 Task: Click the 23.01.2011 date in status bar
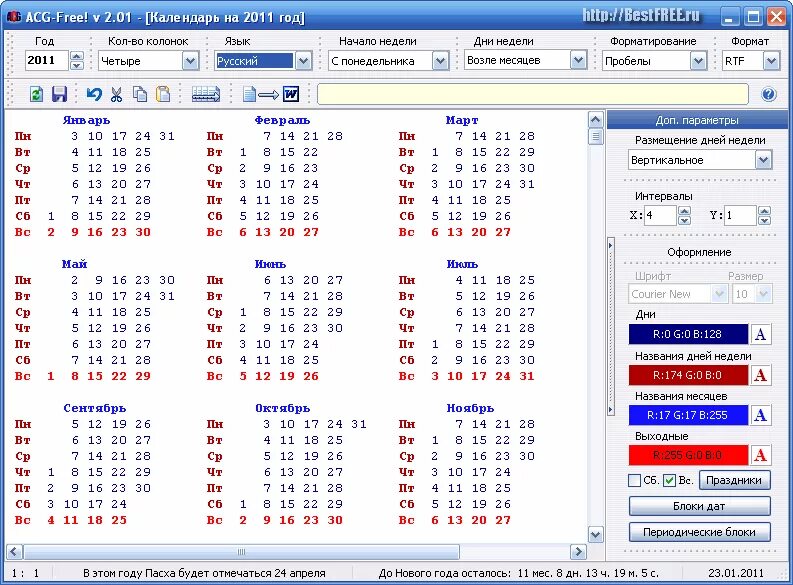coord(736,573)
